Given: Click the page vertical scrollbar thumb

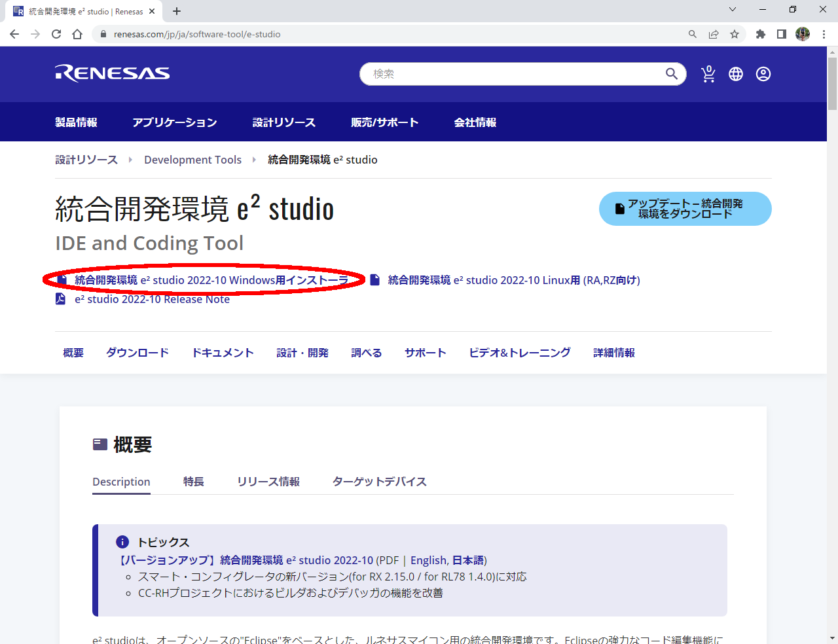Looking at the screenshot, I should tap(832, 84).
